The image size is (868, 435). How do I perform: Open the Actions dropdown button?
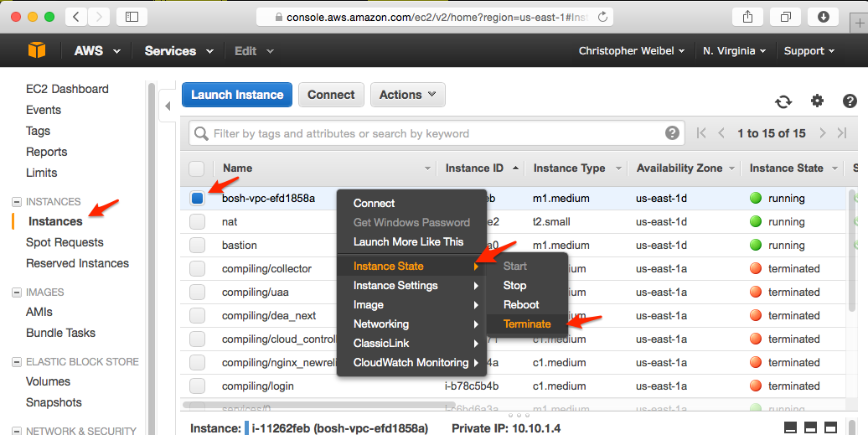[x=408, y=95]
